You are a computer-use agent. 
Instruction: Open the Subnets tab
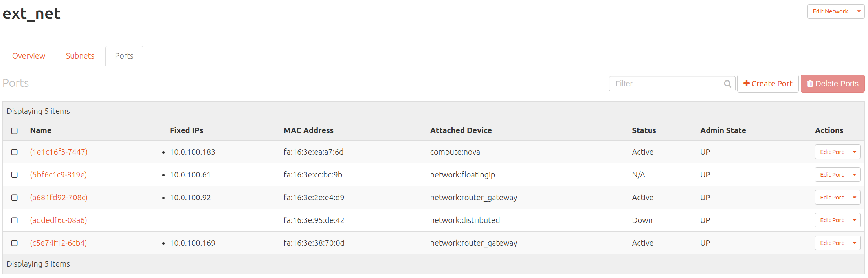[x=80, y=56]
